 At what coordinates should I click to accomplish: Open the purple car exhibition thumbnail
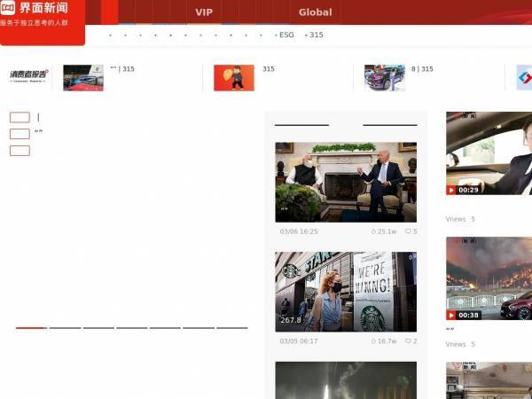point(385,78)
